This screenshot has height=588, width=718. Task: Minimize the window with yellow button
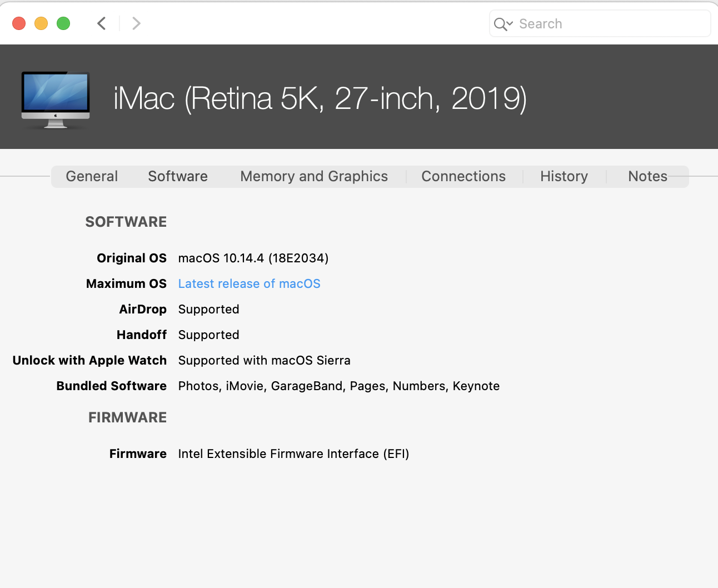click(41, 23)
